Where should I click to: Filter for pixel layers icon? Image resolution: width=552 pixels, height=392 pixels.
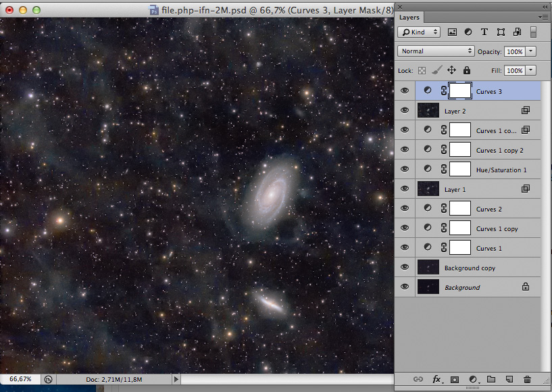pos(452,32)
